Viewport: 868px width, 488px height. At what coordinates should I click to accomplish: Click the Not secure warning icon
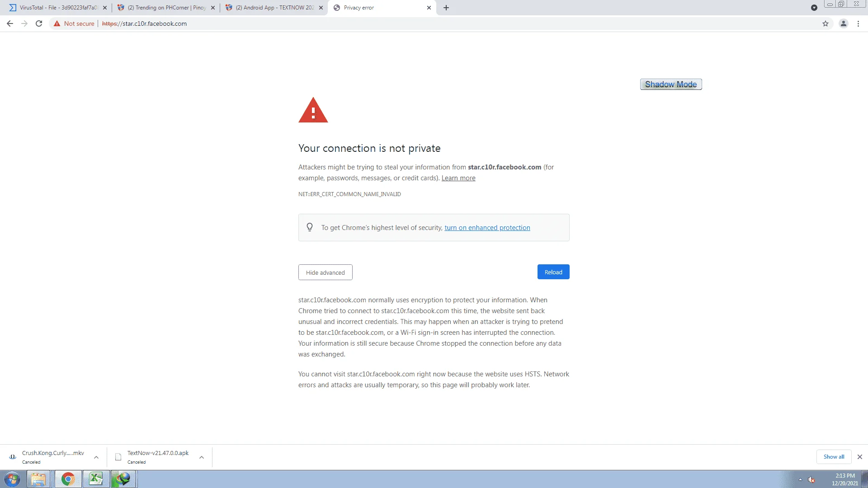pos(57,23)
